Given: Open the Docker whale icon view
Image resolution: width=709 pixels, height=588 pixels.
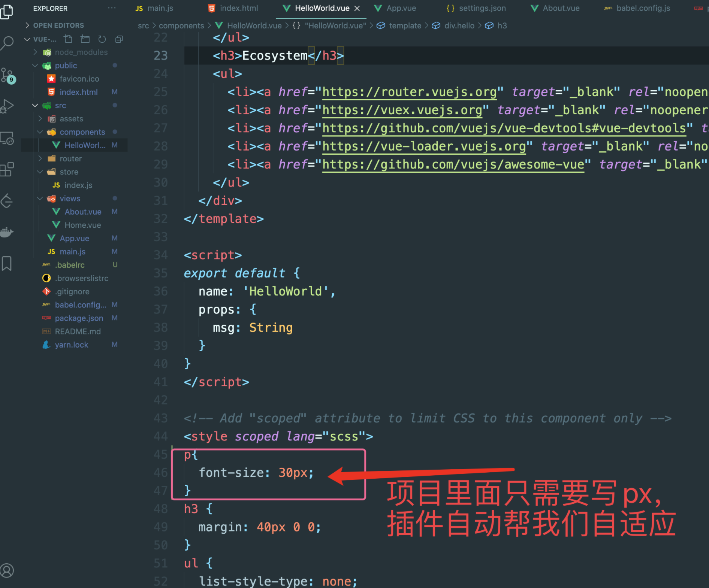Looking at the screenshot, I should click(x=7, y=232).
